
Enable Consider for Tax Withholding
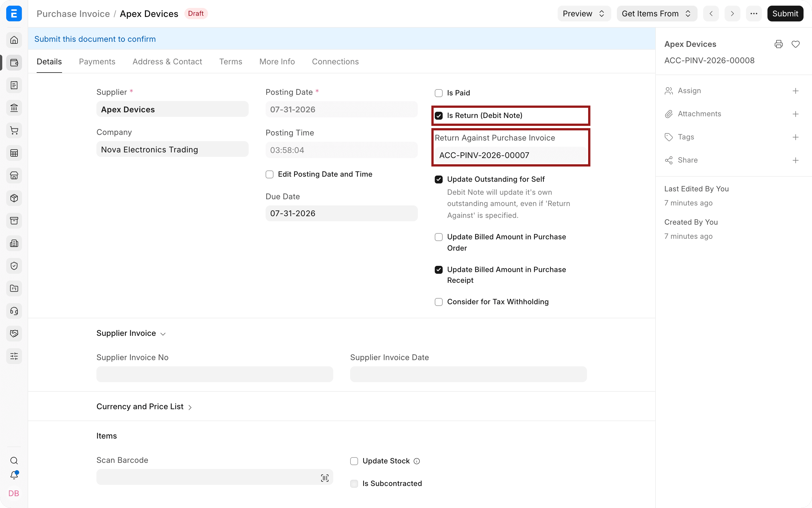pyautogui.click(x=438, y=302)
